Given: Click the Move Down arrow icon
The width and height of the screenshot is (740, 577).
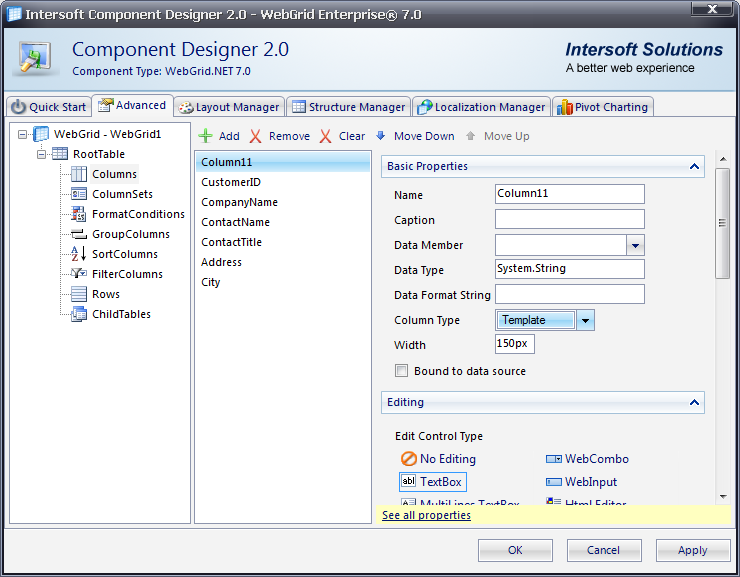Looking at the screenshot, I should click(381, 136).
